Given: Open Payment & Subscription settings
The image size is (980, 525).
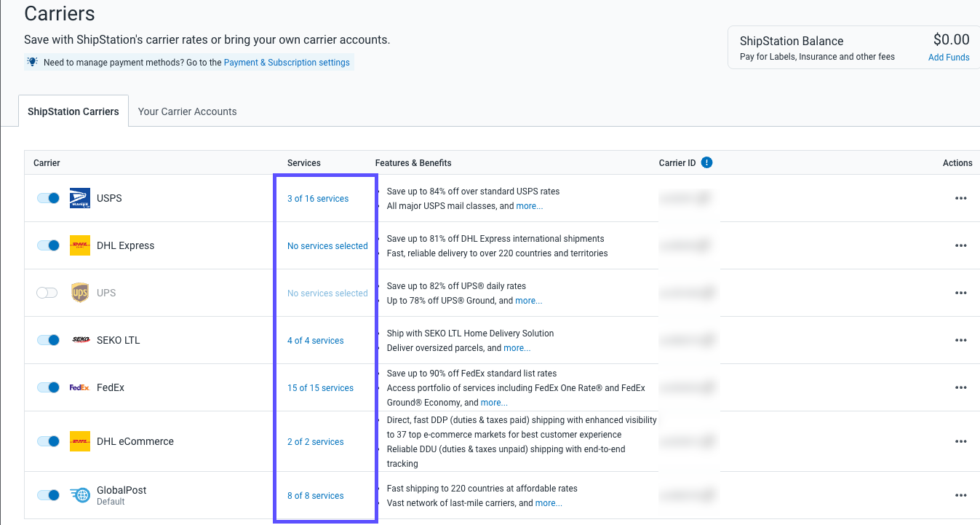Looking at the screenshot, I should (287, 62).
